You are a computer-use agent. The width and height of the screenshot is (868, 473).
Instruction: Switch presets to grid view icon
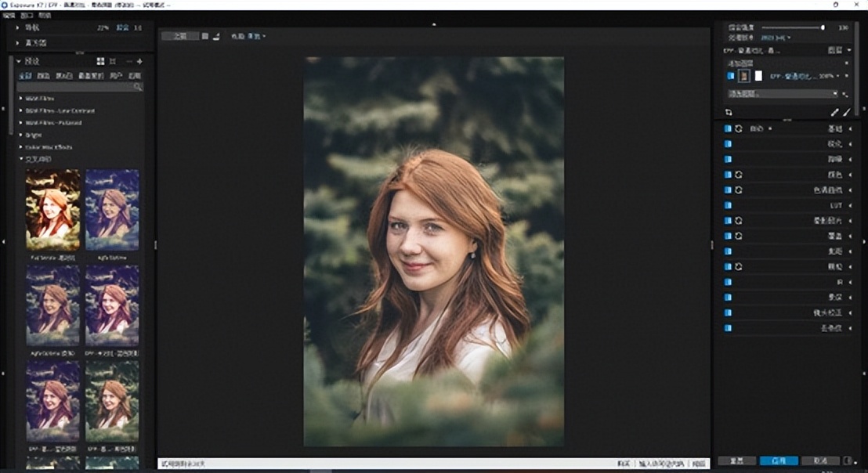100,61
